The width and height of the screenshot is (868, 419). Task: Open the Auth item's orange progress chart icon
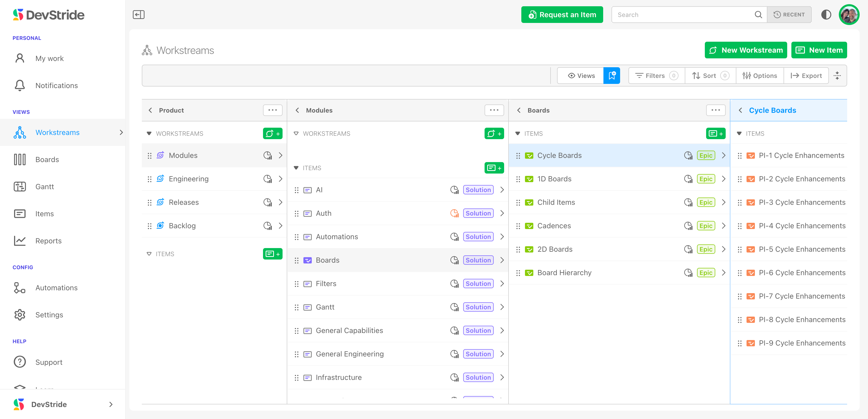pos(454,213)
